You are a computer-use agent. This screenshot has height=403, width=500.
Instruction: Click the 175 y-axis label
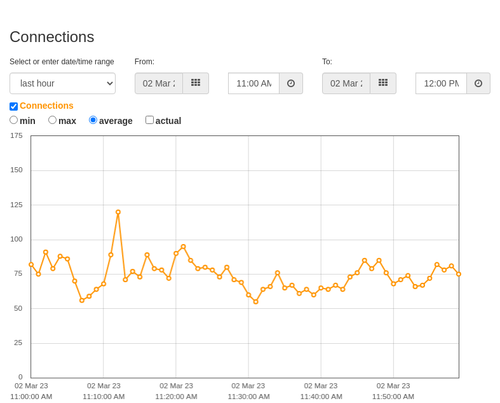coord(16,136)
